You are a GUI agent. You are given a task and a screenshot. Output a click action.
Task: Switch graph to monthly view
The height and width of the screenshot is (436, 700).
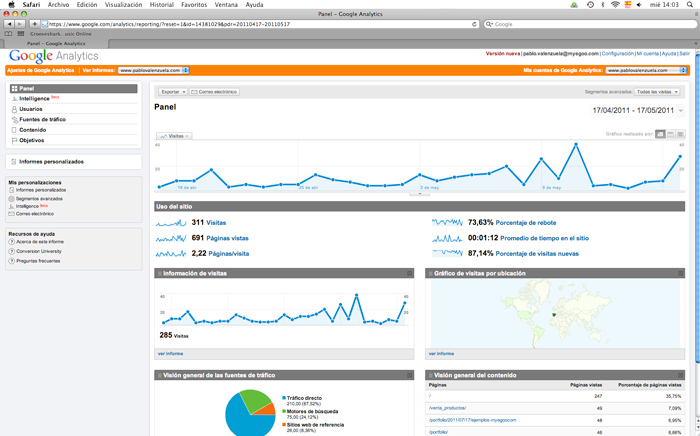click(681, 134)
